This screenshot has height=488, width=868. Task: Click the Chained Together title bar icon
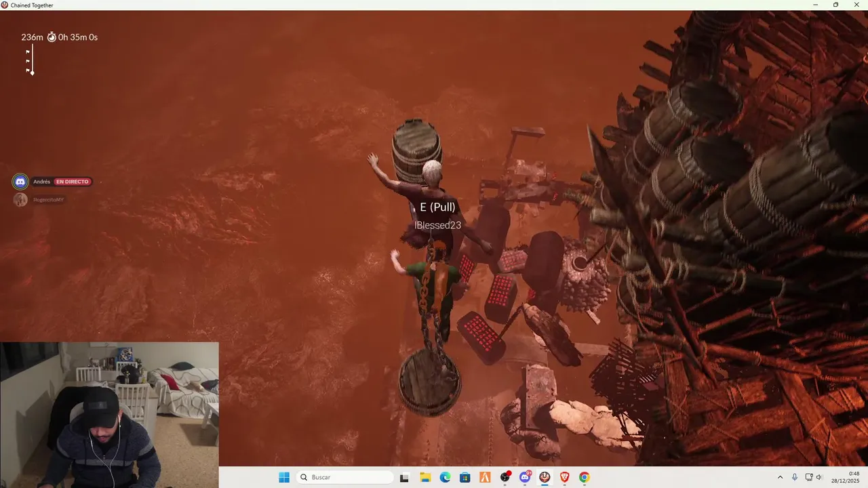click(x=5, y=5)
